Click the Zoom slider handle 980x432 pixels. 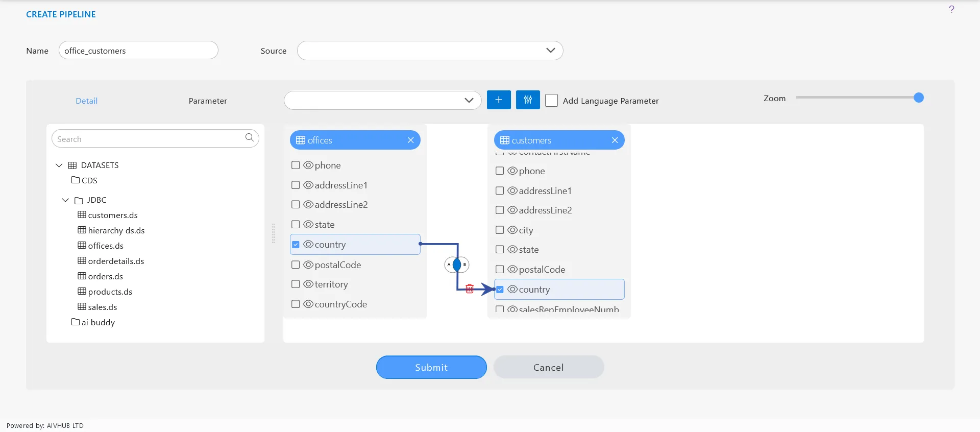tap(918, 98)
